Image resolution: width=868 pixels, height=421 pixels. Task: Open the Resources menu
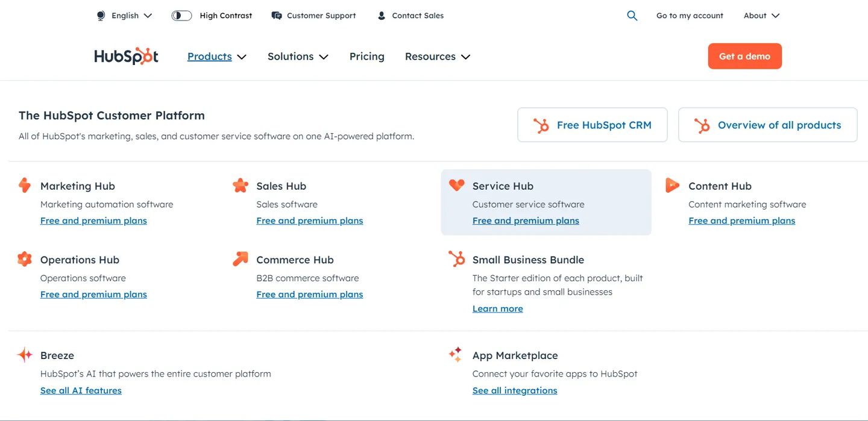pyautogui.click(x=430, y=56)
